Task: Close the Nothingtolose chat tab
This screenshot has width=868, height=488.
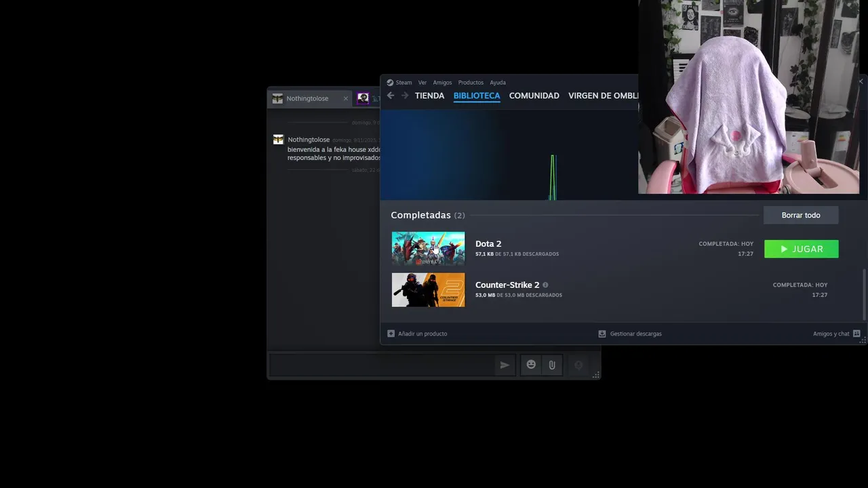Action: pos(345,98)
